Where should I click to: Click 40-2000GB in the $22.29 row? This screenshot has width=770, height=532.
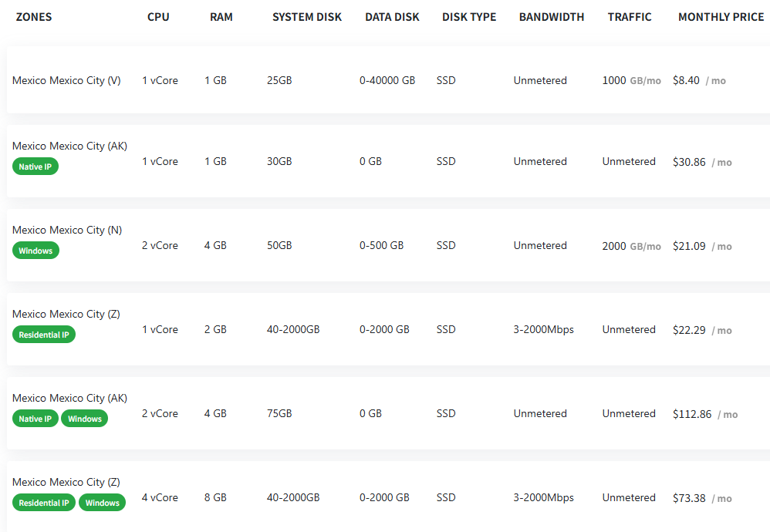293,329
